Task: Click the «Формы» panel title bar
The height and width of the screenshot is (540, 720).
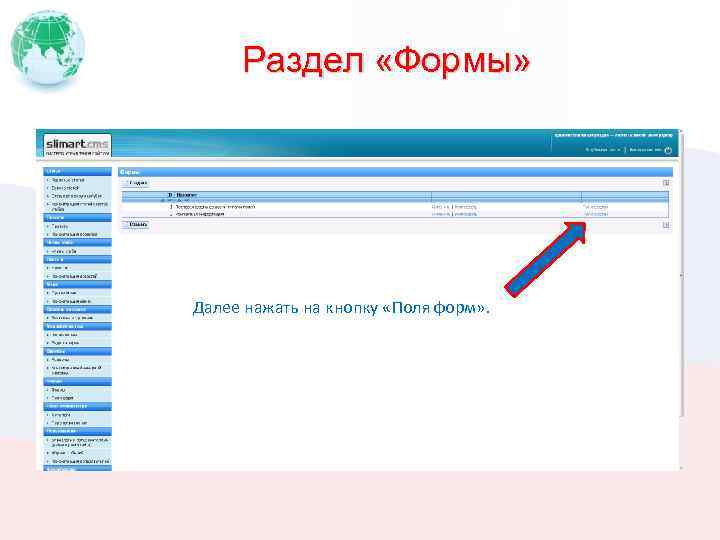Action: (395, 172)
